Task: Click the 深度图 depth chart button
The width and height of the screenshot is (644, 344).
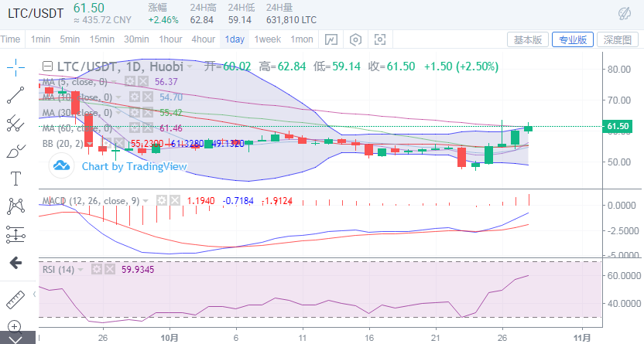Action: [618, 39]
